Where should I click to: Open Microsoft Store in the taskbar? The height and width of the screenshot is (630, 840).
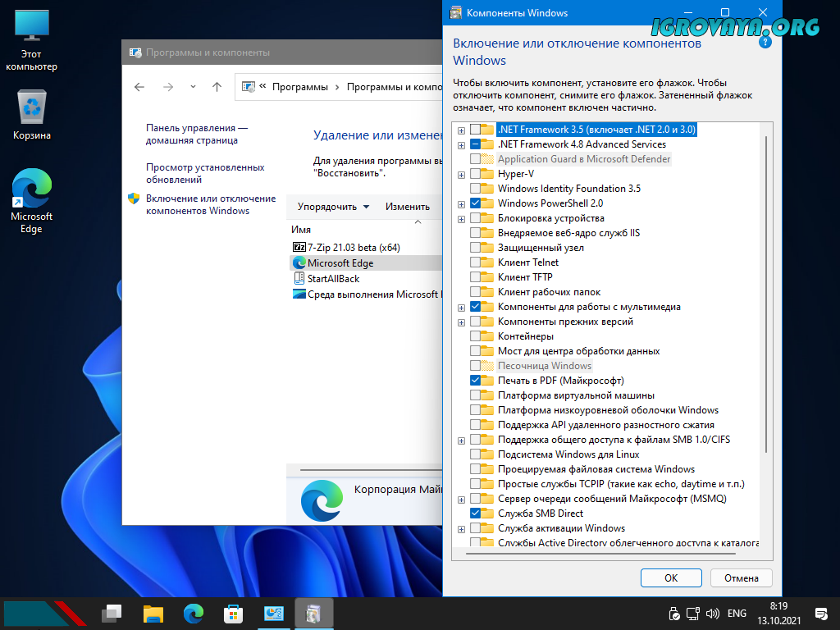click(234, 613)
